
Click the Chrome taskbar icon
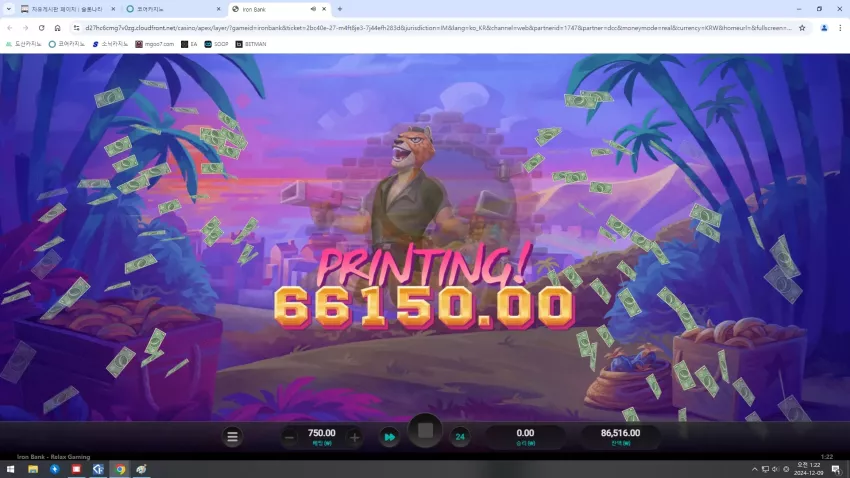pyautogui.click(x=120, y=469)
